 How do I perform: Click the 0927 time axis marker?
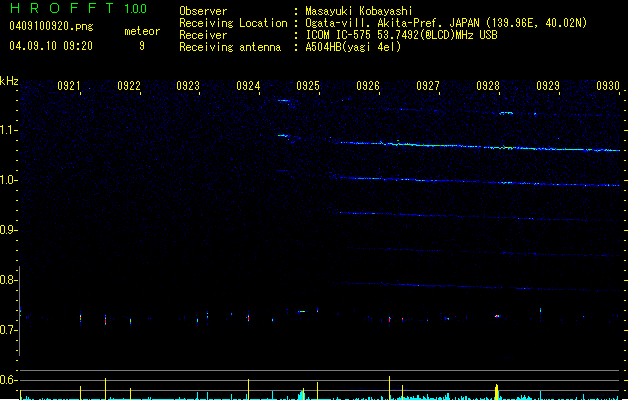[428, 86]
